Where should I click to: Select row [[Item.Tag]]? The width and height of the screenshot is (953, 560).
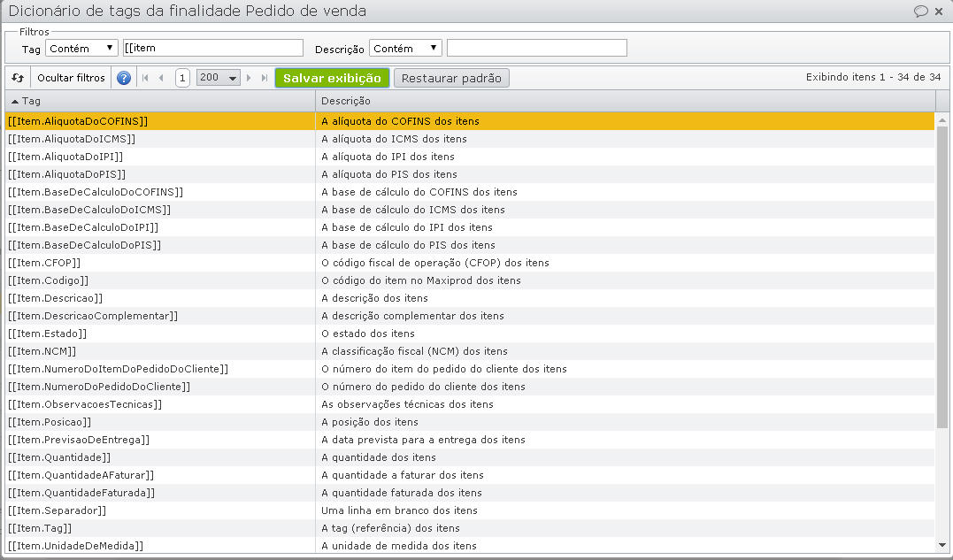(x=470, y=528)
